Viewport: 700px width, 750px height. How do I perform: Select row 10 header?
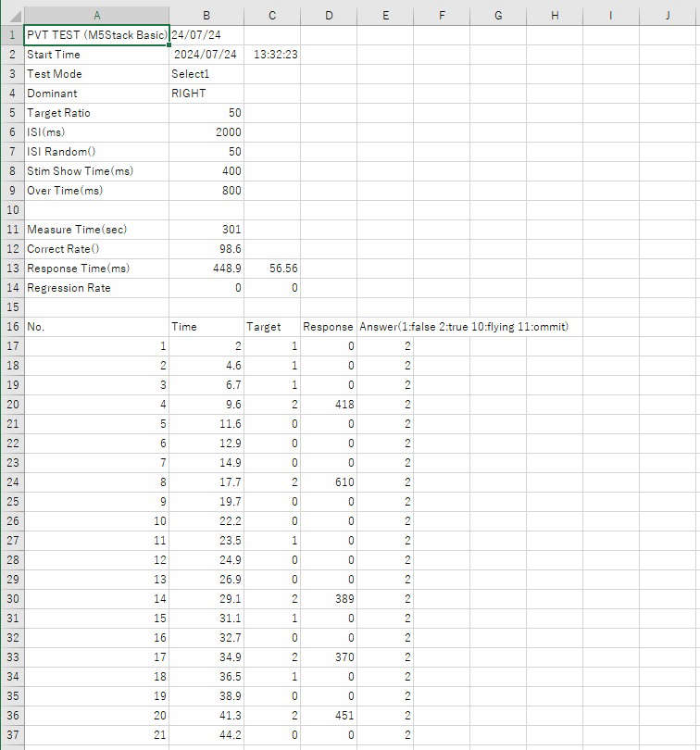(12, 210)
